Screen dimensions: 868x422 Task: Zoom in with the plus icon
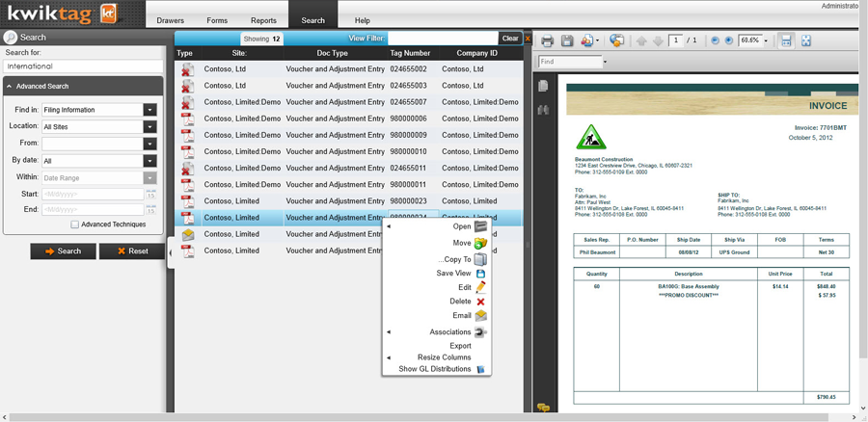(x=728, y=40)
